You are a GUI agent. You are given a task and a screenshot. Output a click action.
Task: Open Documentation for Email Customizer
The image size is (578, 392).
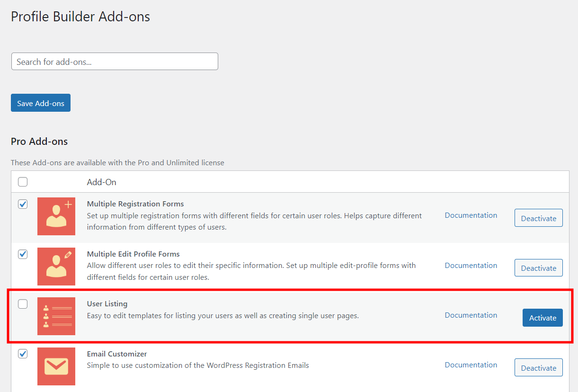(x=471, y=365)
